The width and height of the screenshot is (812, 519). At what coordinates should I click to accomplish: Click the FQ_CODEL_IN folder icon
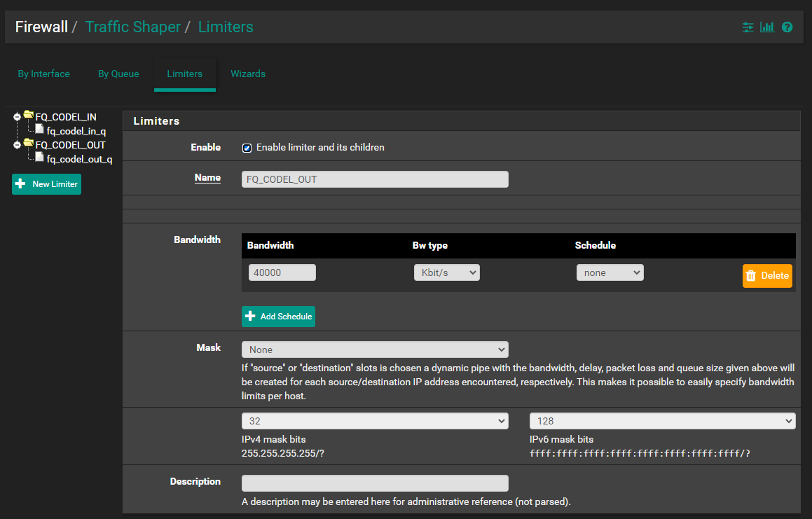coord(29,115)
